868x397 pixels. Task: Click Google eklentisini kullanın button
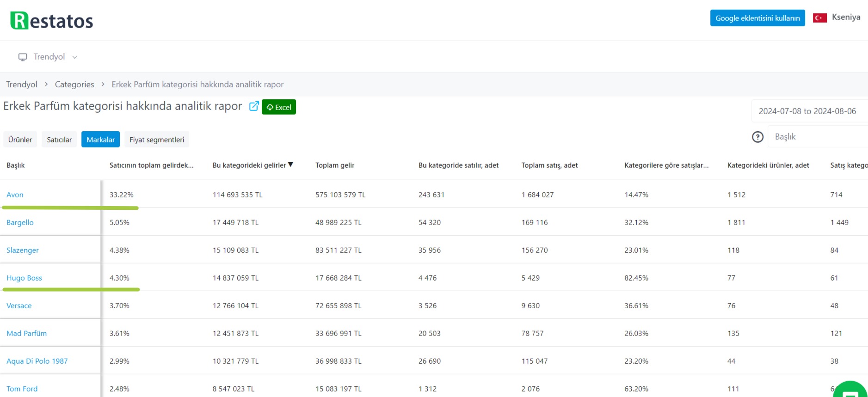757,18
